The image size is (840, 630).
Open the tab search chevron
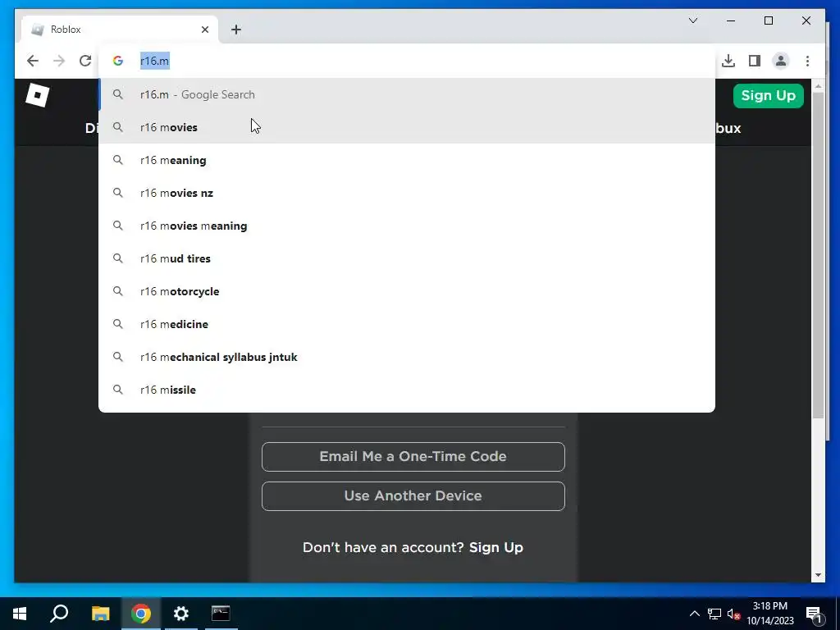(692, 21)
